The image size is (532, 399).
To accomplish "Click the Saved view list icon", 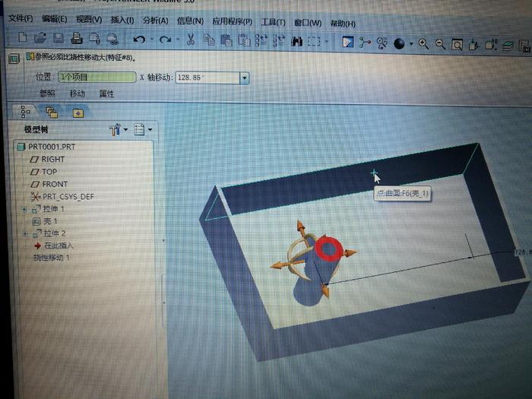I will (x=491, y=45).
